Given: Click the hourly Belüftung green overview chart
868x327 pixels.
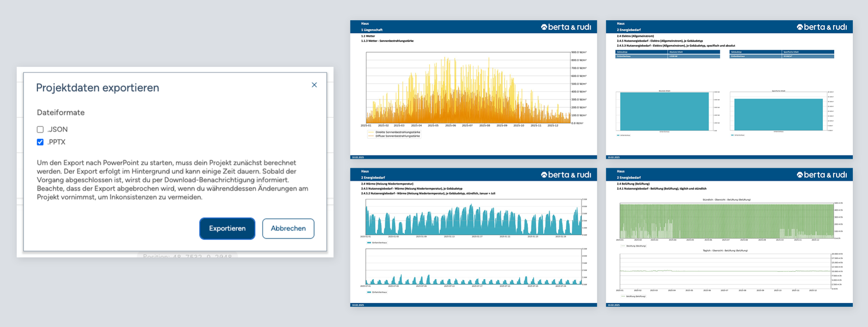Looking at the screenshot, I should point(726,220).
